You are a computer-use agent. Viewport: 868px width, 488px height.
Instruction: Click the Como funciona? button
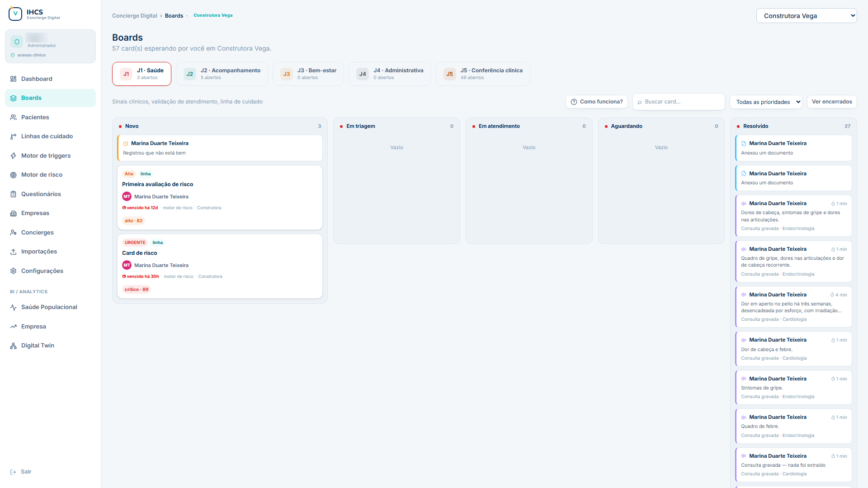(x=596, y=102)
